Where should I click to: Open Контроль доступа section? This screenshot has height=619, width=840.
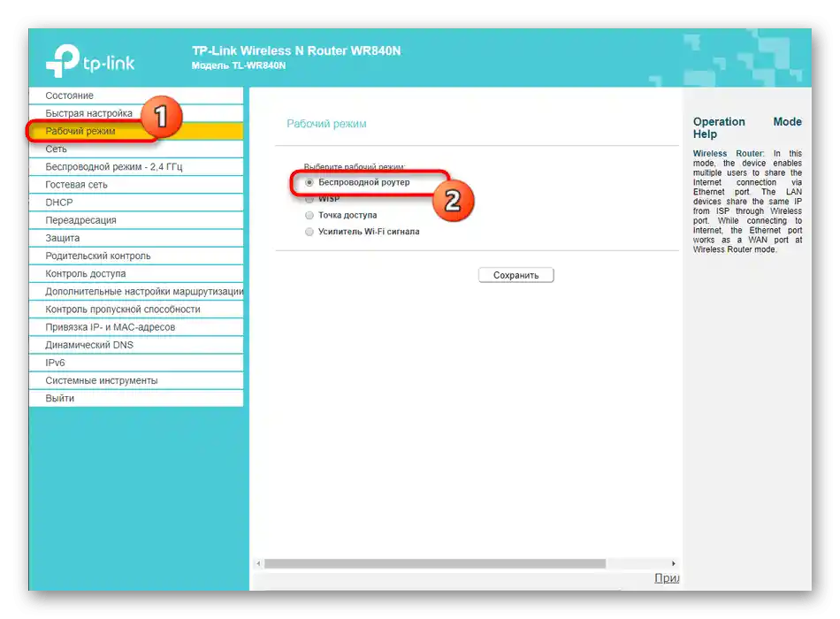pyautogui.click(x=136, y=273)
